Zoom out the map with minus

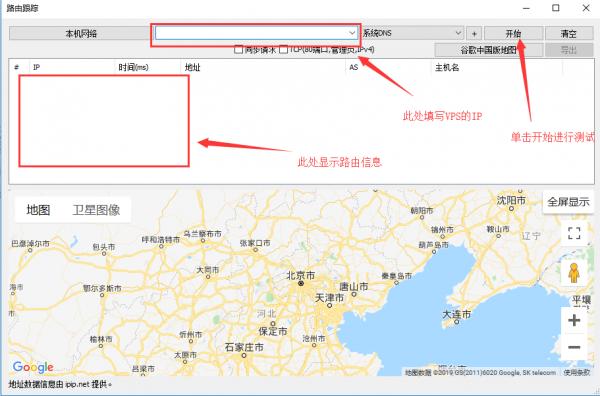click(574, 347)
